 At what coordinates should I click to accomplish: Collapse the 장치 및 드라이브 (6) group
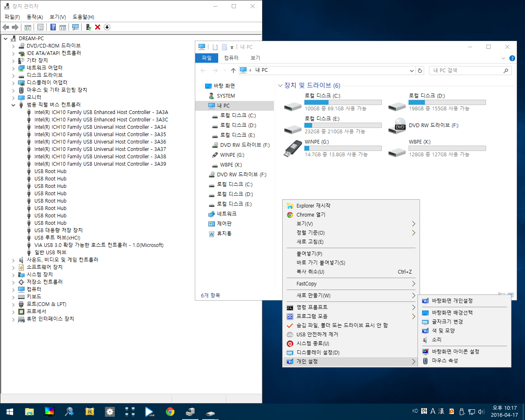click(280, 86)
